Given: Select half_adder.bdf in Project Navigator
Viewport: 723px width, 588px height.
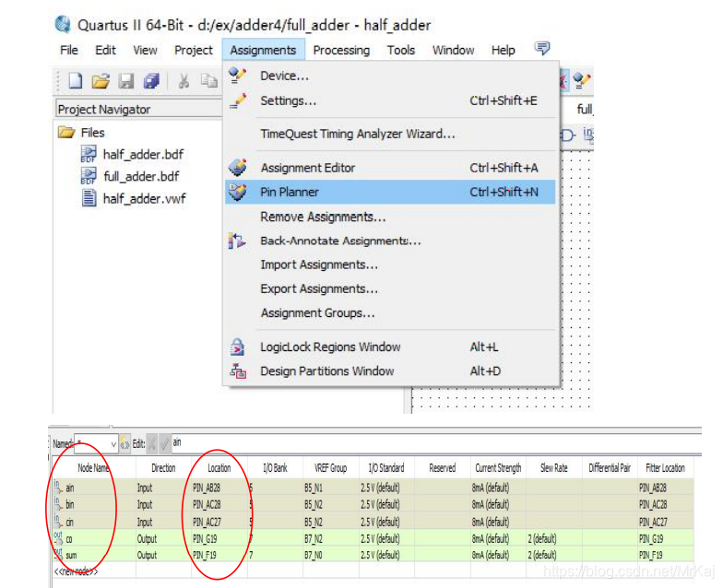Looking at the screenshot, I should [x=143, y=155].
